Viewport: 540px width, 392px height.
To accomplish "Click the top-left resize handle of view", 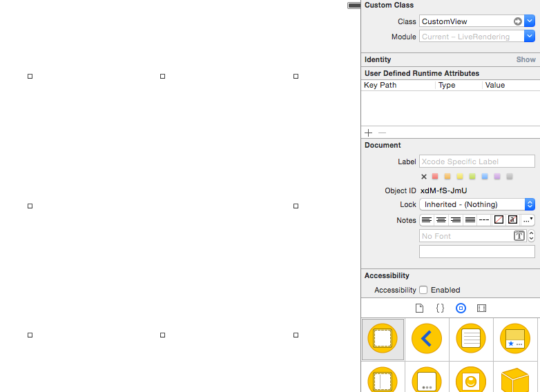I will [30, 76].
